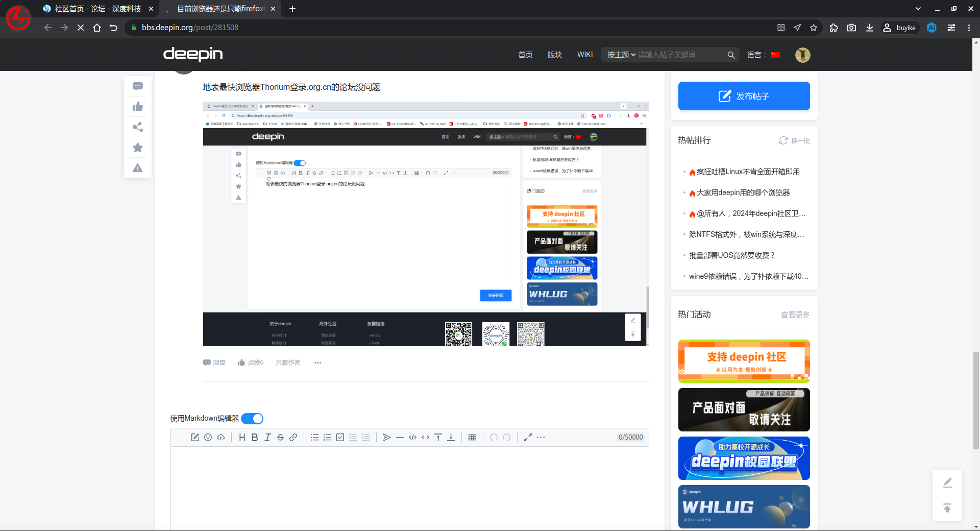Report post with sidebar warning triangle

tap(138, 168)
